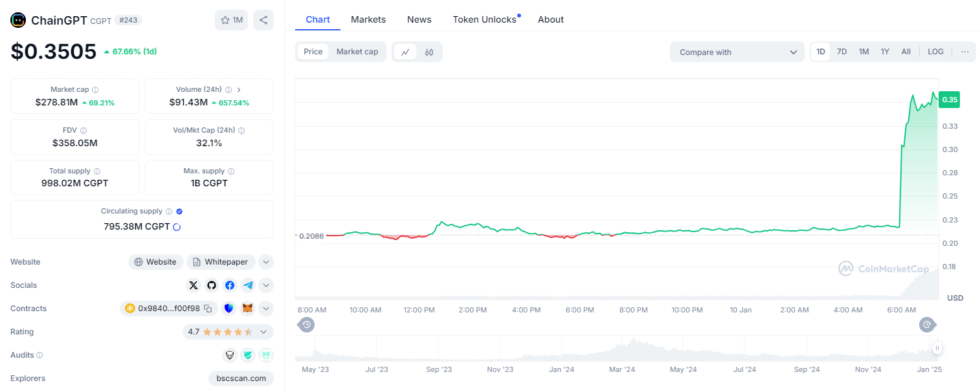Image resolution: width=980 pixels, height=392 pixels.
Task: Open the Whitepaper link
Action: (x=221, y=262)
